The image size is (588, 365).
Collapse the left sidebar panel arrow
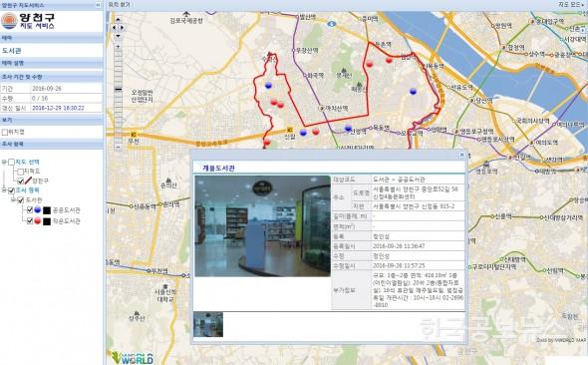tap(98, 5)
